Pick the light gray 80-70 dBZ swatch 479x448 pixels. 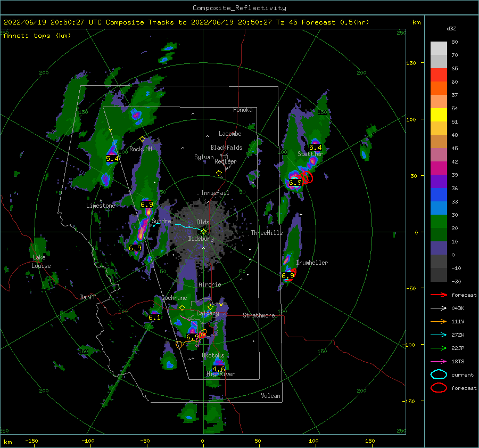pos(439,48)
